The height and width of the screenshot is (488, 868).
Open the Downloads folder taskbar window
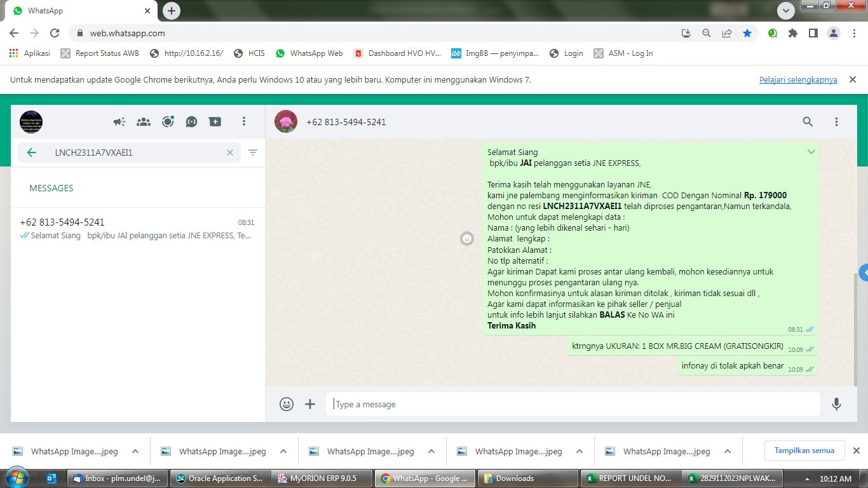pyautogui.click(x=527, y=478)
